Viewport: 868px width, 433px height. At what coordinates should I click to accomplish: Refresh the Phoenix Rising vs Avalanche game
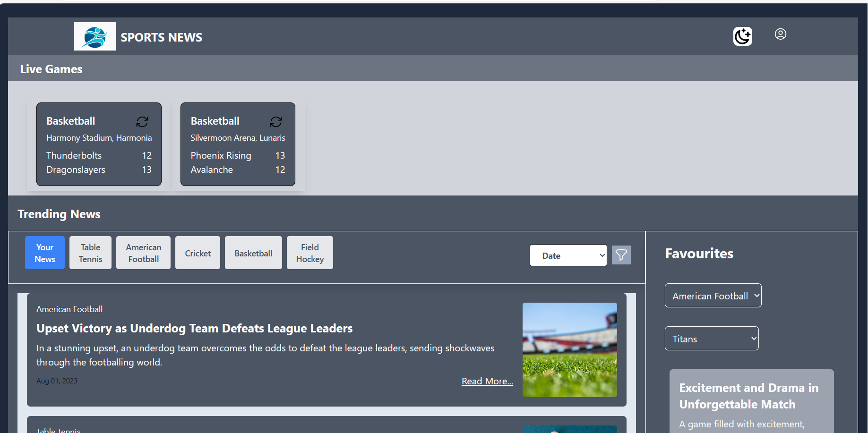click(276, 121)
